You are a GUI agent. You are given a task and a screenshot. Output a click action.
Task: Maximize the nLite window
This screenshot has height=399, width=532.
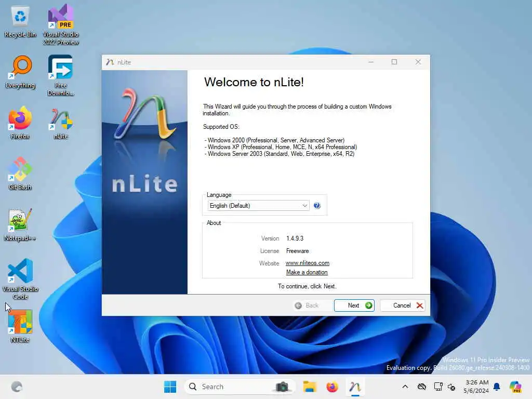tap(394, 62)
